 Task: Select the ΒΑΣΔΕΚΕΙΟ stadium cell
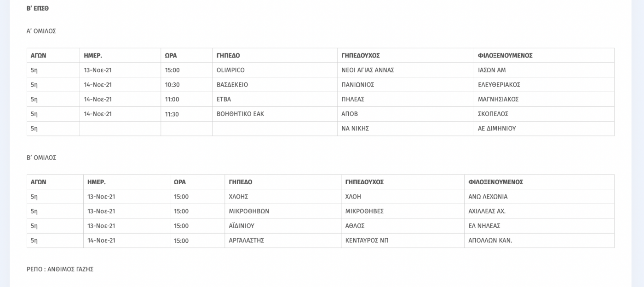click(x=275, y=85)
